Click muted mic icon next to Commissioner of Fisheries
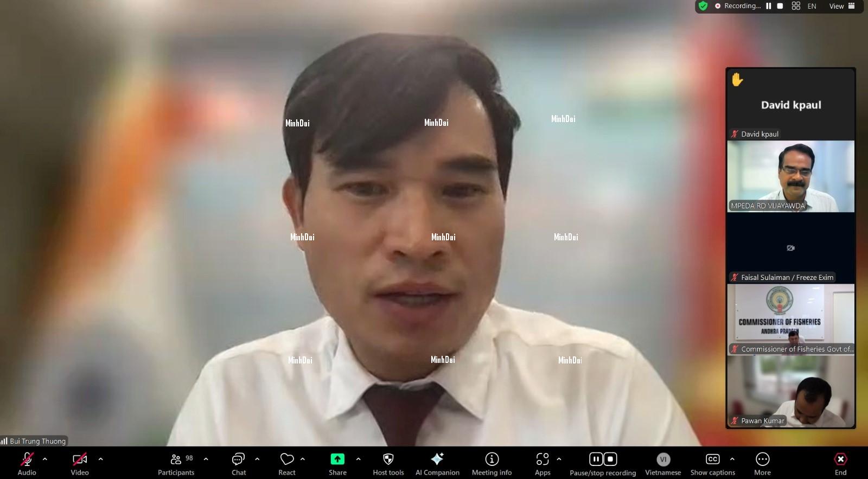The height and width of the screenshot is (479, 868). 735,349
